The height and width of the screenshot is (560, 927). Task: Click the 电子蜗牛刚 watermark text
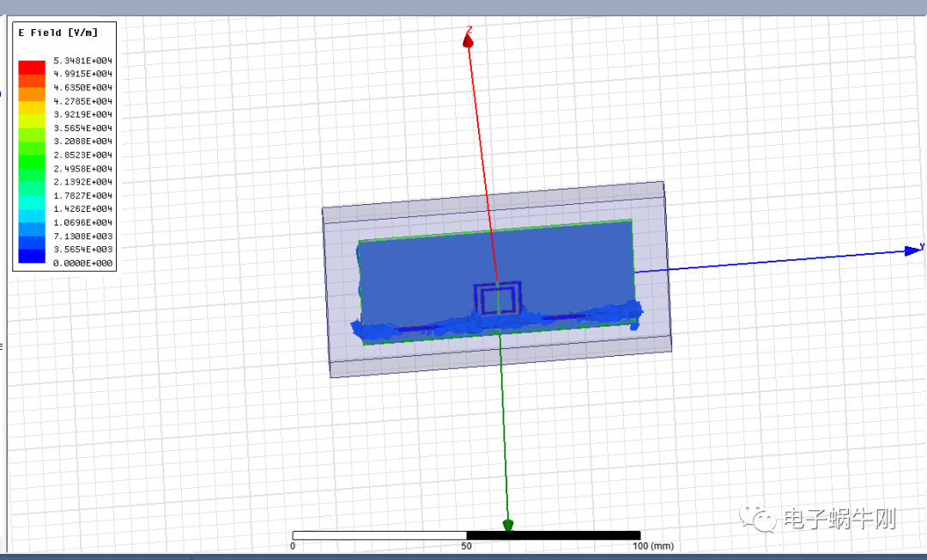click(839, 519)
